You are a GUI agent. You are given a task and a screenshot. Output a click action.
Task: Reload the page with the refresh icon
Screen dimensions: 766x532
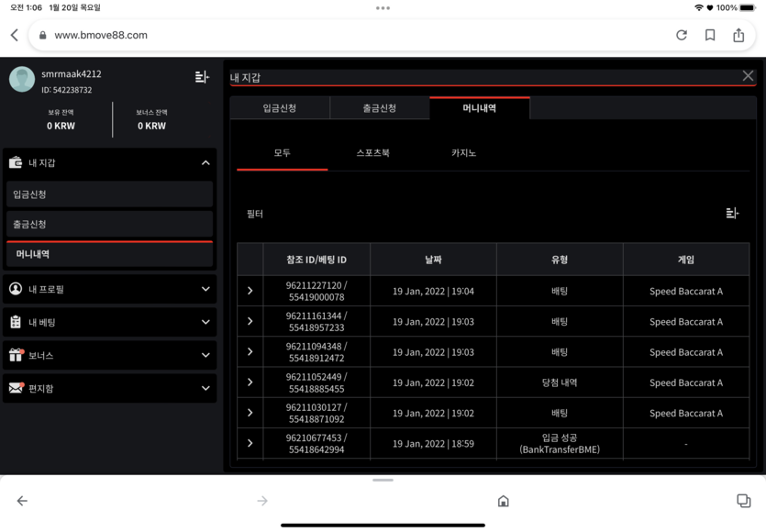(x=682, y=35)
